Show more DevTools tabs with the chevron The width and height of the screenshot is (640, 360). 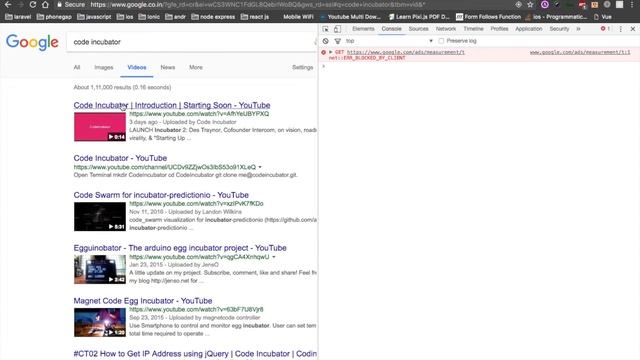pos(578,29)
